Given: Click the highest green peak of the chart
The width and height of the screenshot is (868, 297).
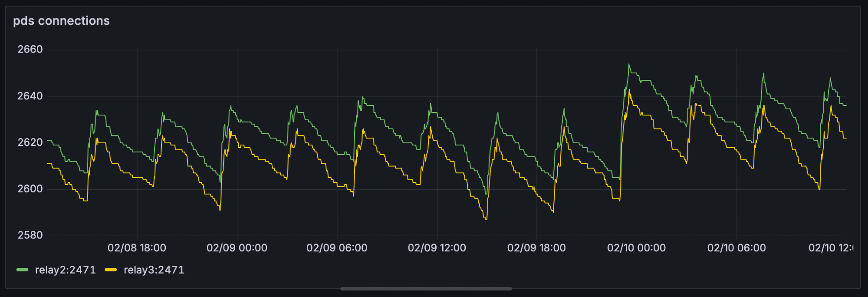Looking at the screenshot, I should point(628,64).
